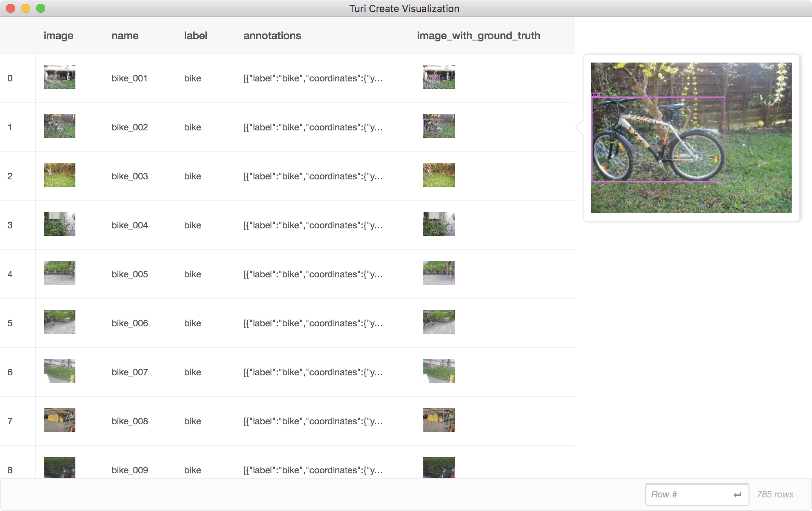View ground truth thumbnail for bike_005

pyautogui.click(x=439, y=273)
